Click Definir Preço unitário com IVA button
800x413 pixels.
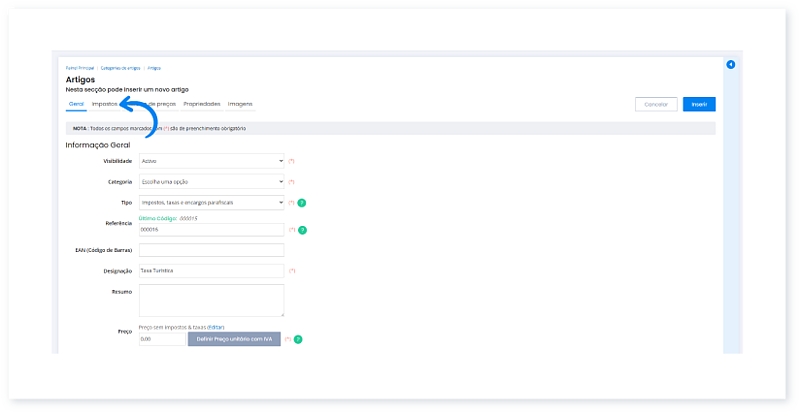(x=234, y=339)
